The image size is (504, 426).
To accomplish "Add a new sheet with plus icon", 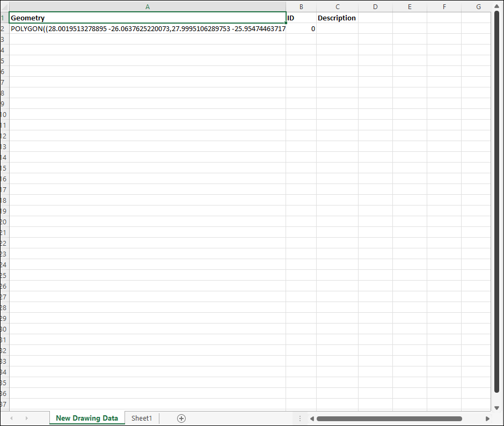I will click(181, 418).
